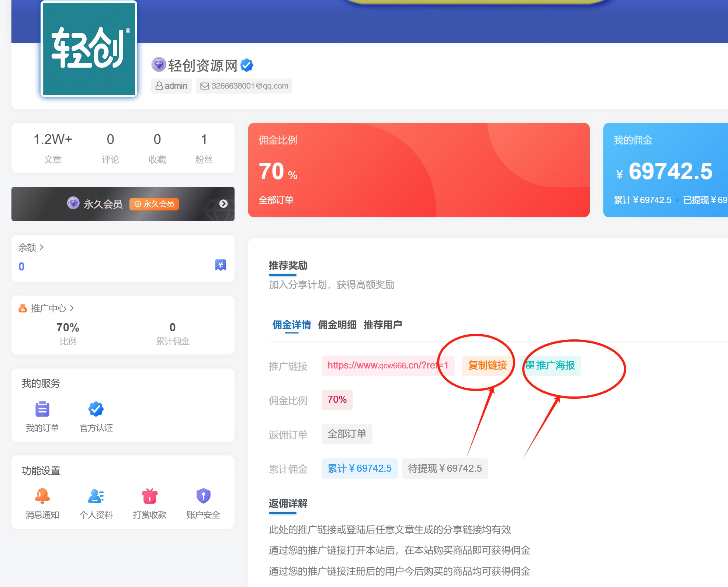Click the arrow on 永久会员 banner
728x587 pixels.
pyautogui.click(x=223, y=204)
